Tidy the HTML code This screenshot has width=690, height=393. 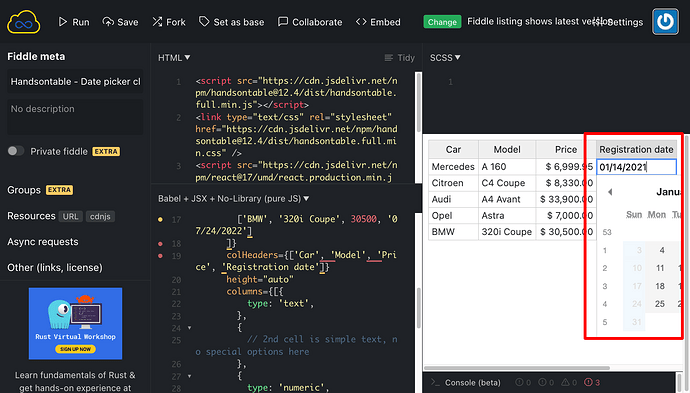pyautogui.click(x=400, y=58)
